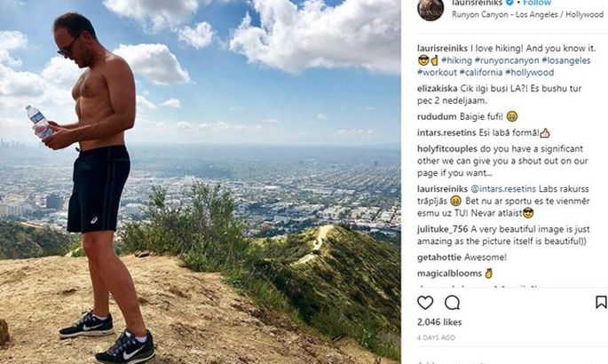
Task: Open the #workout hashtag
Action: click(437, 73)
